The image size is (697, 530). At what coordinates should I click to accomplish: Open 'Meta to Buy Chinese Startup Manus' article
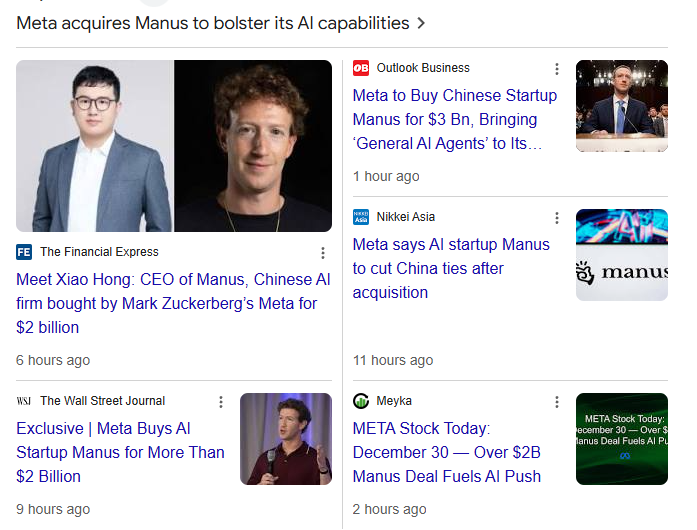(x=455, y=120)
